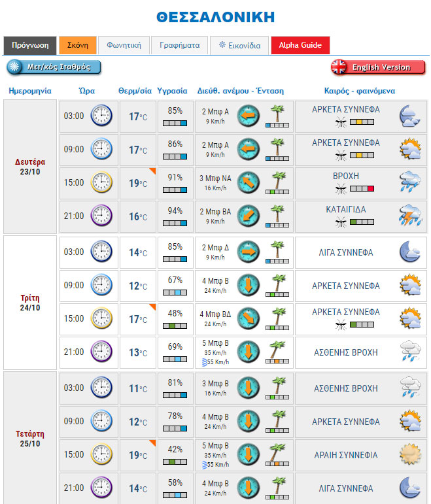Click the Μετ/κός Σταθμός button
Screen dimensions: 431x504
tap(54, 67)
